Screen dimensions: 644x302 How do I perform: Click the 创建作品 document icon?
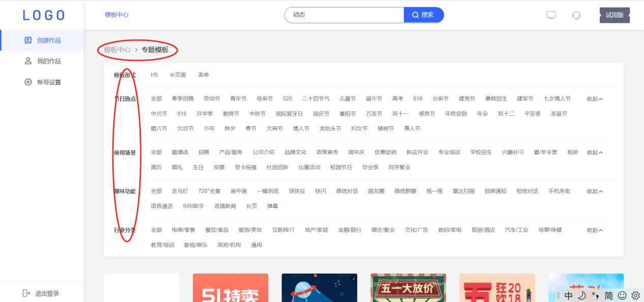28,40
